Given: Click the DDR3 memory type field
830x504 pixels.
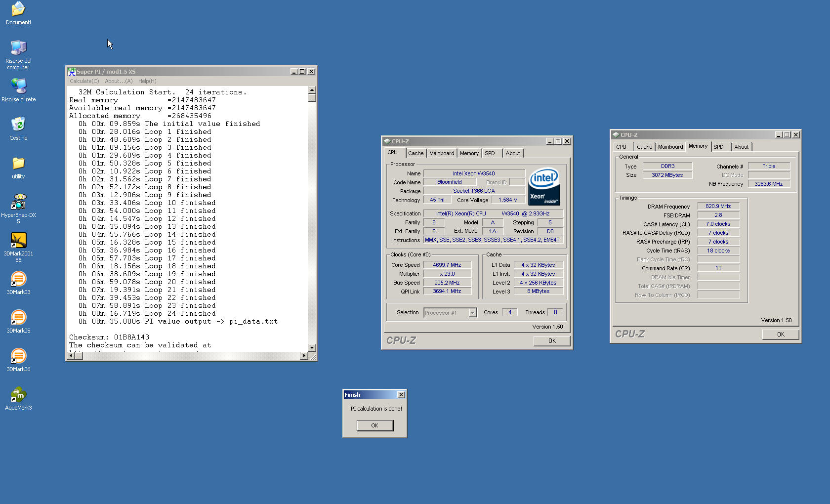Looking at the screenshot, I should (667, 166).
